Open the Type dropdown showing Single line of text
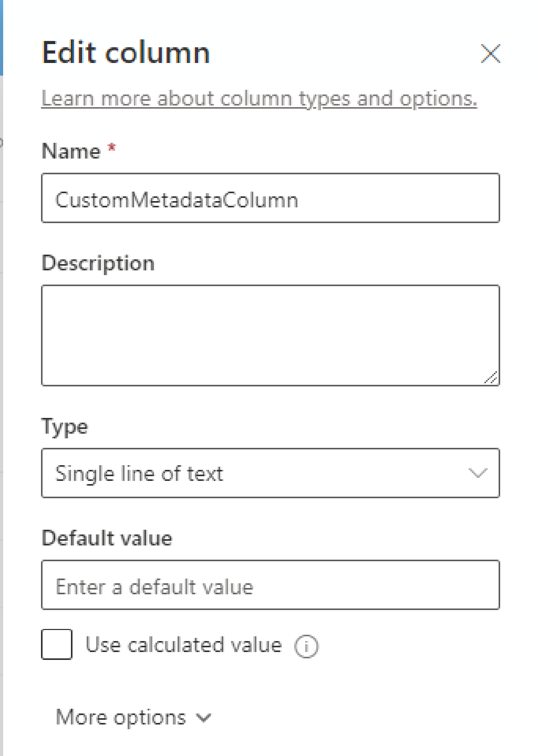Screen dimensions: 538x756 click(x=270, y=472)
